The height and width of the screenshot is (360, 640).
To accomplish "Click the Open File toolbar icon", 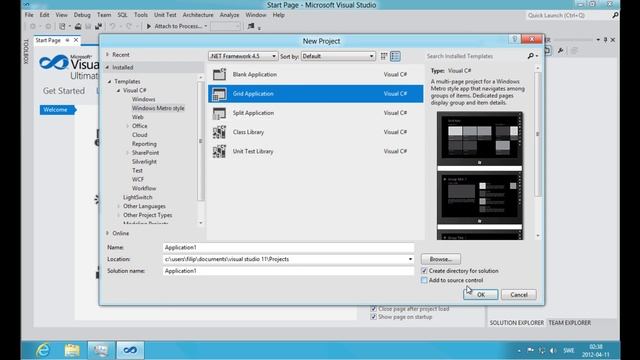I will [78, 26].
